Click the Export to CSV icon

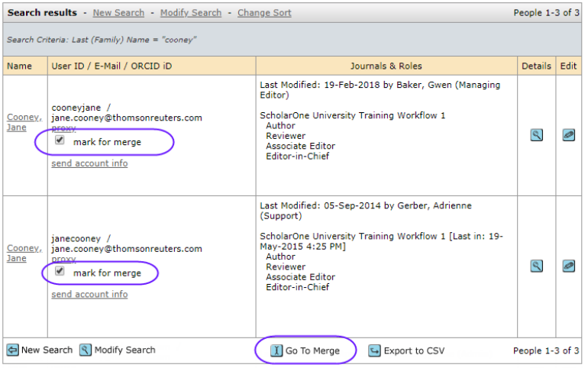(374, 351)
